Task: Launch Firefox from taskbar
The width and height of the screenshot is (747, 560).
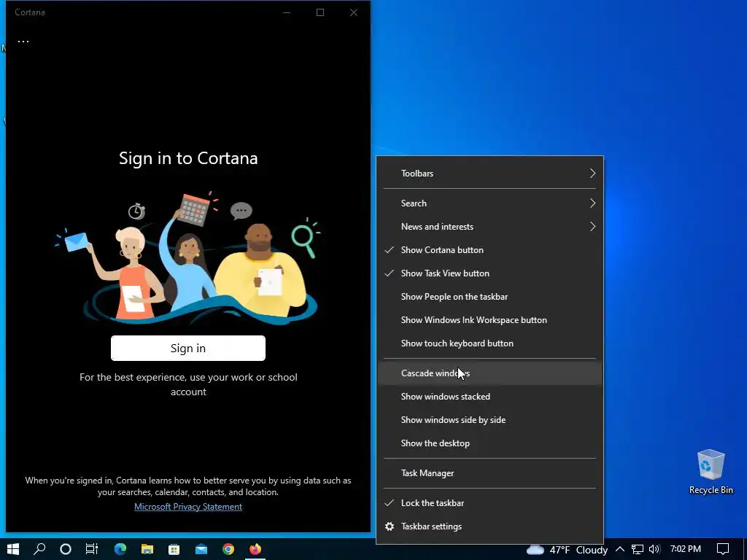Action: tap(255, 549)
